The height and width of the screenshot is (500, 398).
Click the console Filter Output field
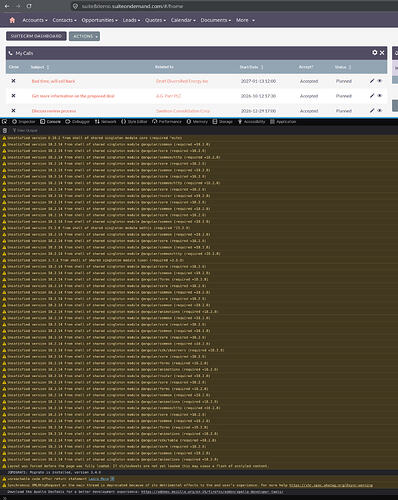point(27,130)
